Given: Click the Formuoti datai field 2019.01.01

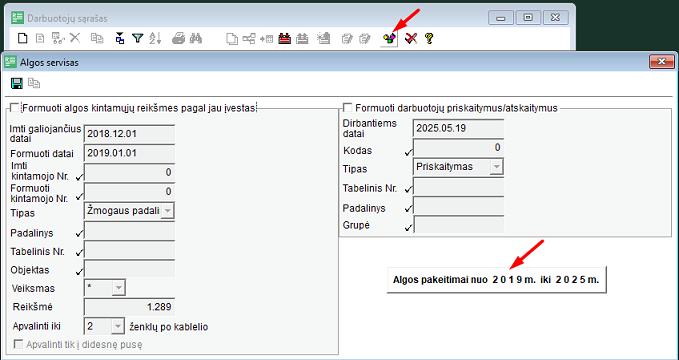Looking at the screenshot, I should [x=129, y=153].
